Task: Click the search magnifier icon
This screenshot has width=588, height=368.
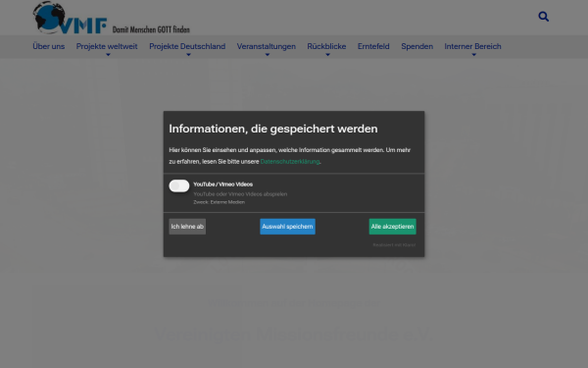Action: click(x=543, y=17)
